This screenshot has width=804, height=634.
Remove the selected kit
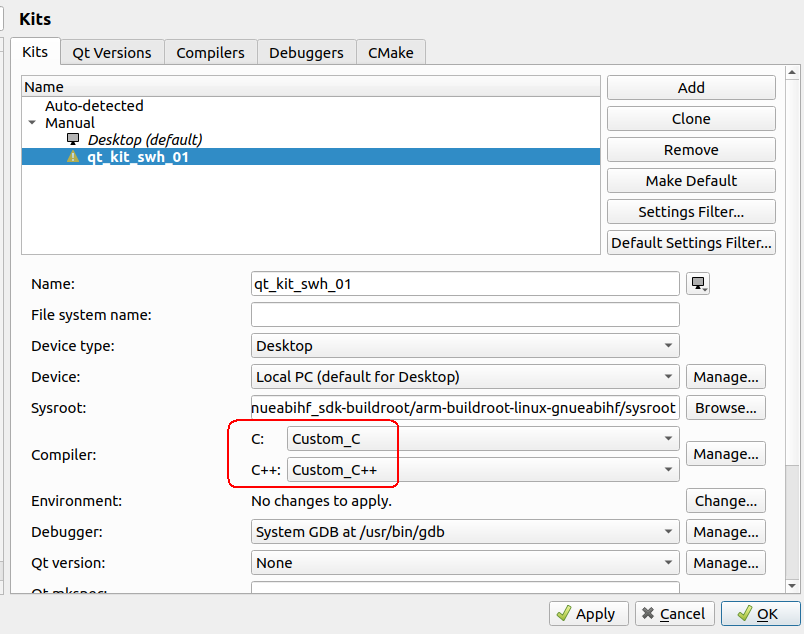click(691, 150)
